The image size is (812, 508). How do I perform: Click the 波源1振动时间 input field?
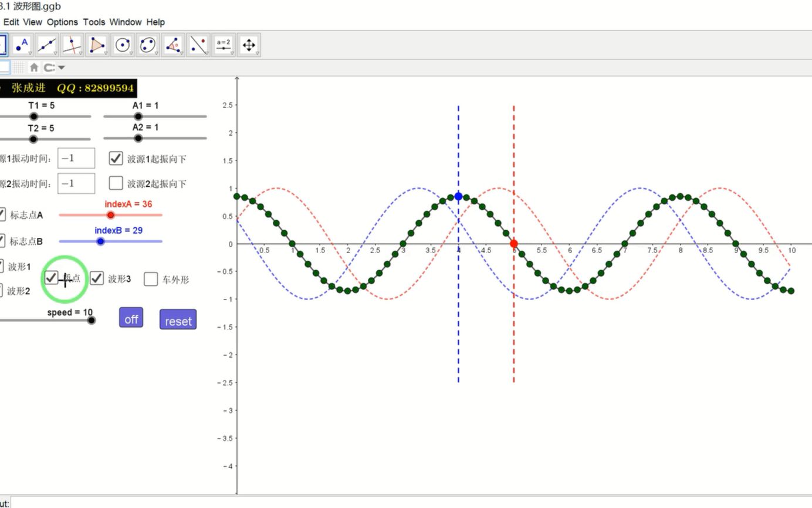pos(76,159)
